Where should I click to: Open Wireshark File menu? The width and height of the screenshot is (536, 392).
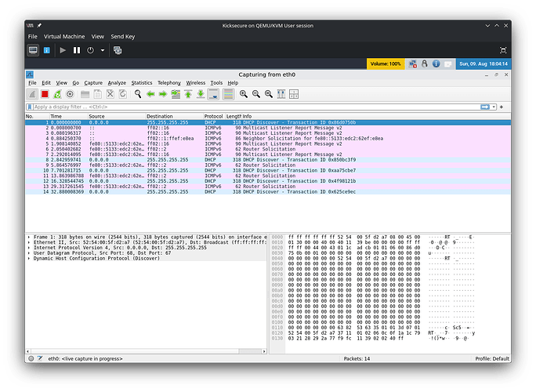(x=32, y=83)
